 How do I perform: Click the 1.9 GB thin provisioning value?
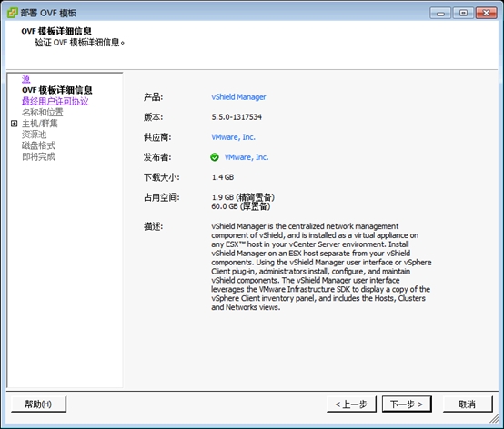(243, 197)
